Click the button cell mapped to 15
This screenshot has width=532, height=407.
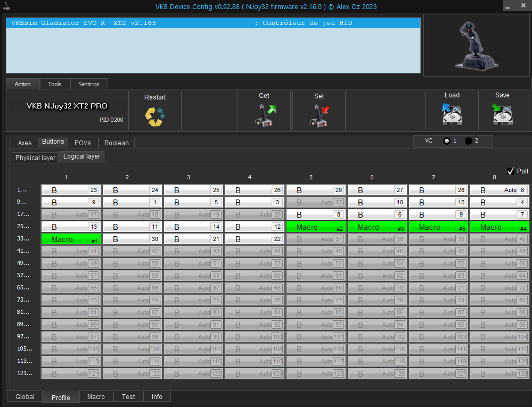[438, 202]
